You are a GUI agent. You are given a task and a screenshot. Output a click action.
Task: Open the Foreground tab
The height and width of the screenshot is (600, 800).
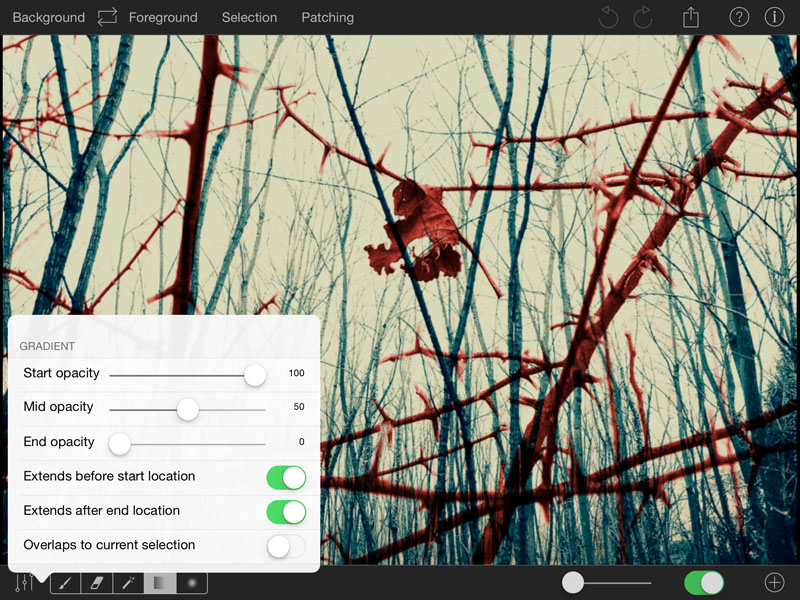click(x=163, y=17)
